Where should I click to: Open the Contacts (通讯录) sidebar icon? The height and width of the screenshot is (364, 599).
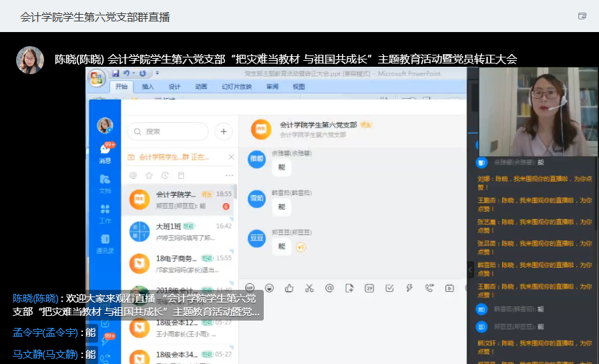105,243
